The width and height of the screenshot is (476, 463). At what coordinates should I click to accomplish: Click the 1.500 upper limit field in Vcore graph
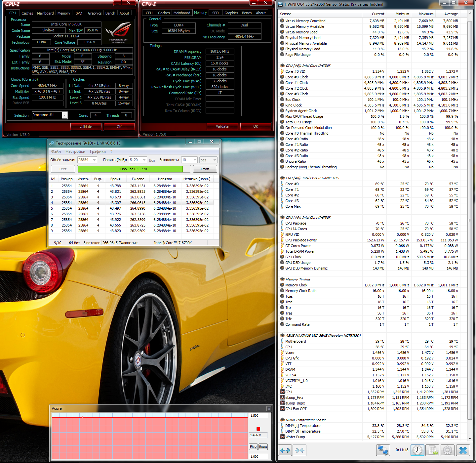pyautogui.click(x=258, y=416)
